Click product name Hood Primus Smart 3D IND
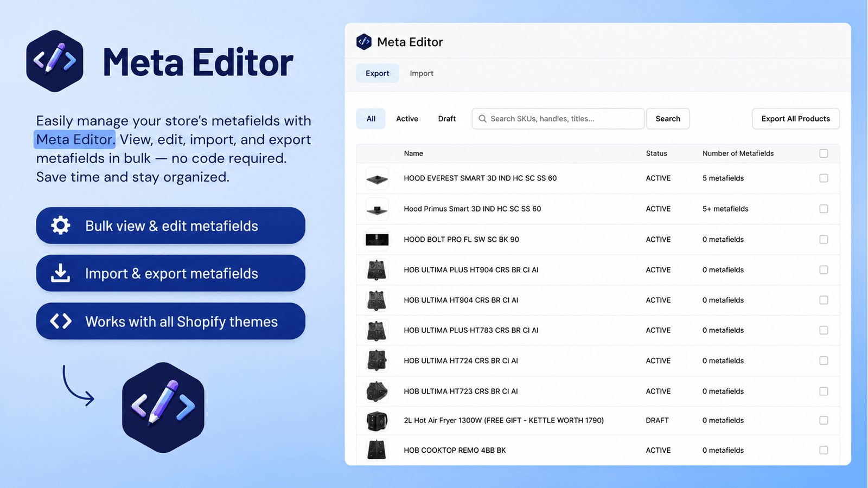 coord(473,209)
